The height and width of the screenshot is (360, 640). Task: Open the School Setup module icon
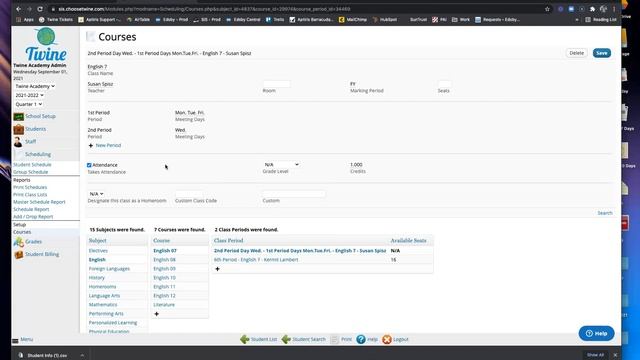[x=18, y=117]
